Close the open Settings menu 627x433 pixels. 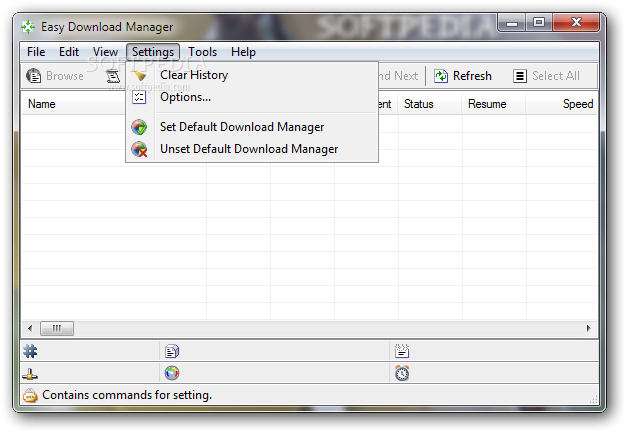(x=153, y=52)
